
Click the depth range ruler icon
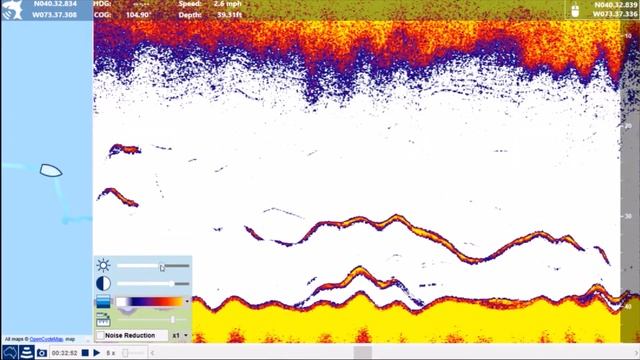(x=103, y=320)
